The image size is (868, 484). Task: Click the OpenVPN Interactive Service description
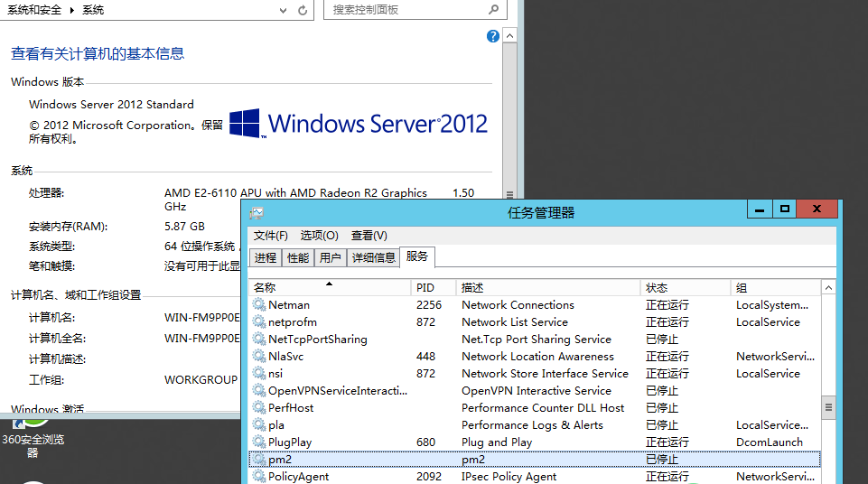tap(537, 390)
